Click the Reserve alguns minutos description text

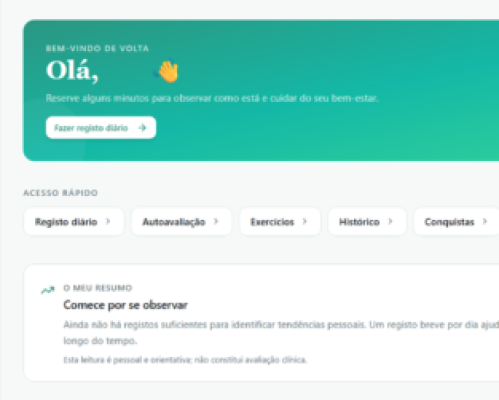tap(212, 98)
